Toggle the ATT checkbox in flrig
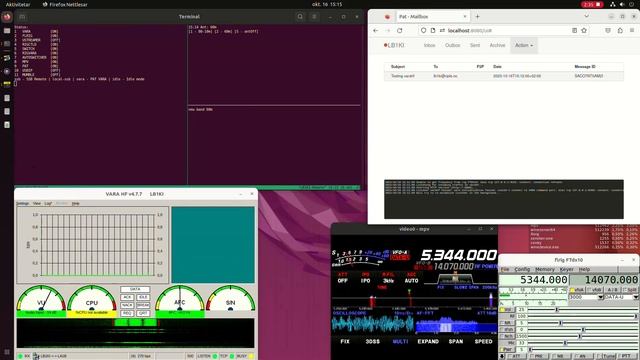The width and height of the screenshot is (640, 360). tap(516, 356)
